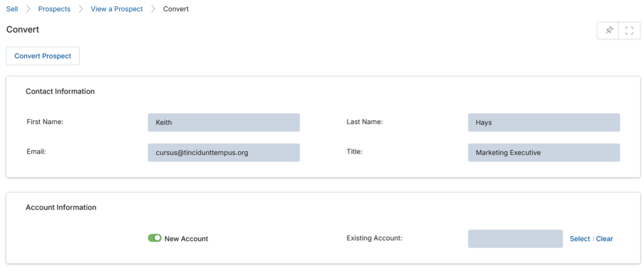644x271 pixels.
Task: Clear the existing account field
Action: pyautogui.click(x=604, y=238)
